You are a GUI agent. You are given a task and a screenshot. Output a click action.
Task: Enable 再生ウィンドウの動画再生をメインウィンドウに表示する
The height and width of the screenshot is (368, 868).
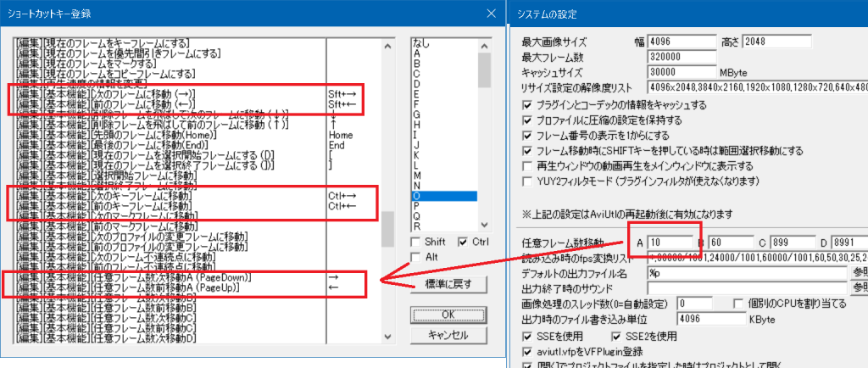point(527,166)
